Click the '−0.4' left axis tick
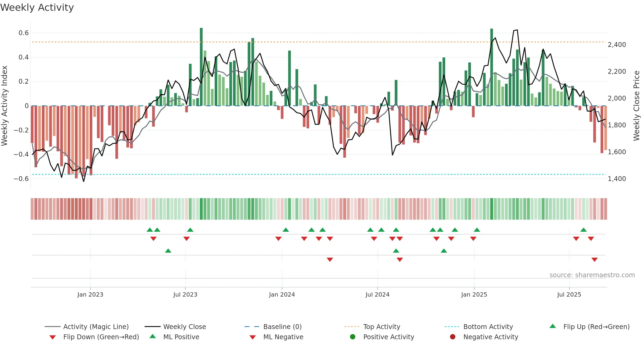 (21, 154)
